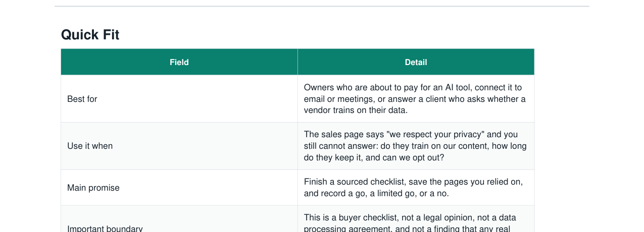
Task: Select the 'Use it when' cell
Action: click(x=179, y=146)
